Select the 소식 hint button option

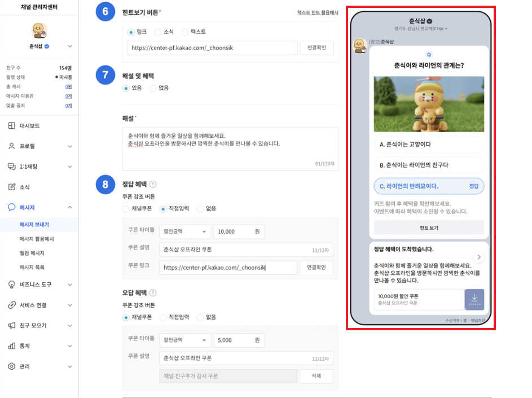tap(157, 32)
